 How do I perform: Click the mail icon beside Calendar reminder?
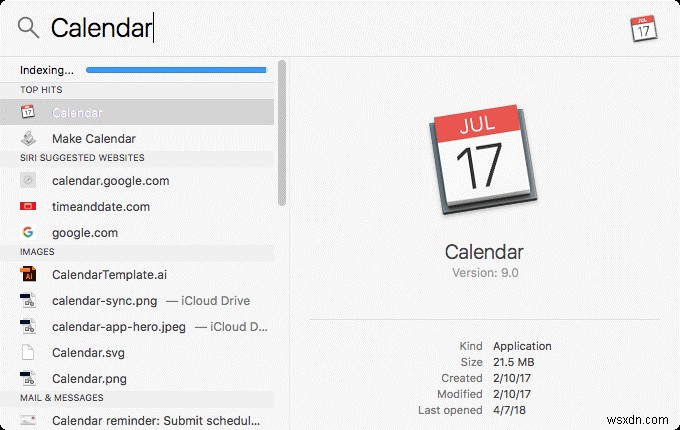click(28, 420)
